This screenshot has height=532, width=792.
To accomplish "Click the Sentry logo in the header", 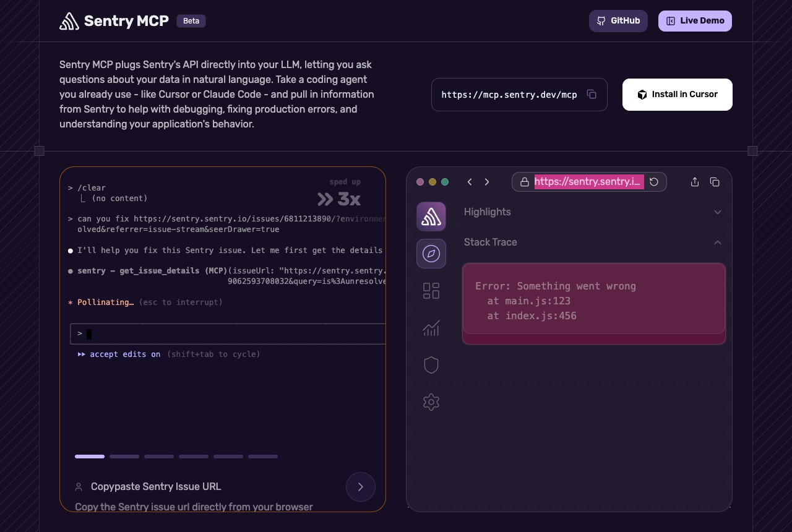I will (69, 21).
